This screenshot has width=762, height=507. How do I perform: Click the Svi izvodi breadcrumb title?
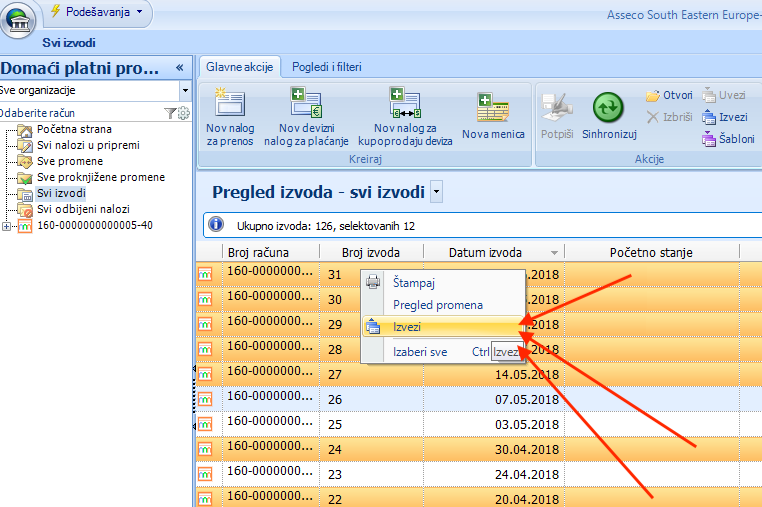(x=69, y=43)
